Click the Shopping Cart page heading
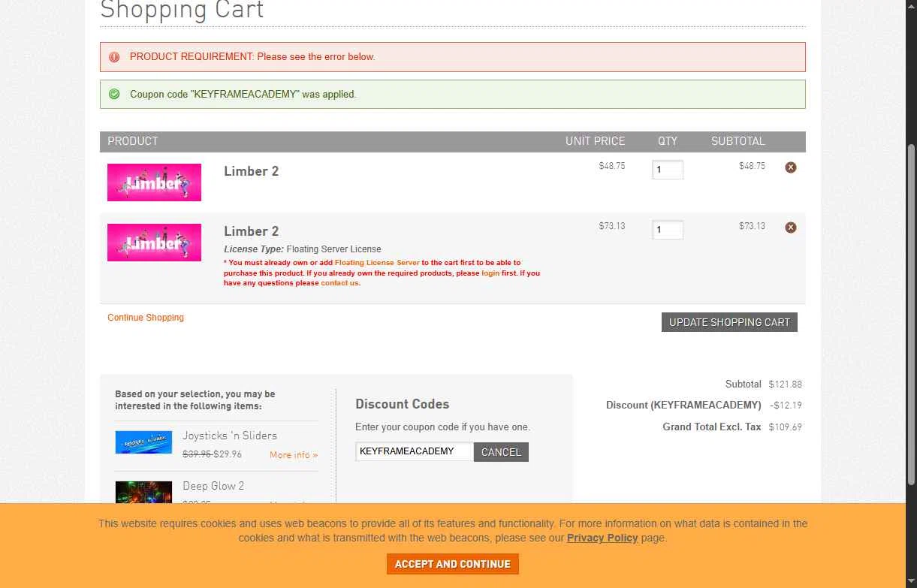This screenshot has width=917, height=588. (x=182, y=11)
